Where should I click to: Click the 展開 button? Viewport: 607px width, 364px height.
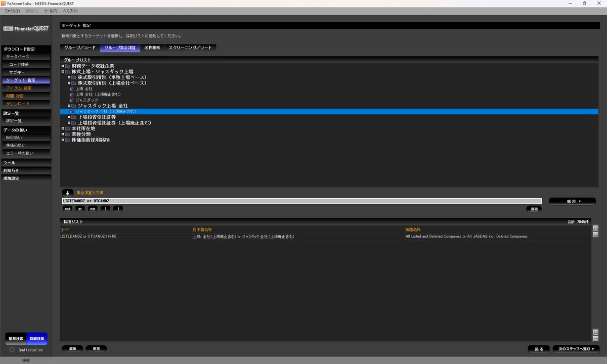(534, 209)
